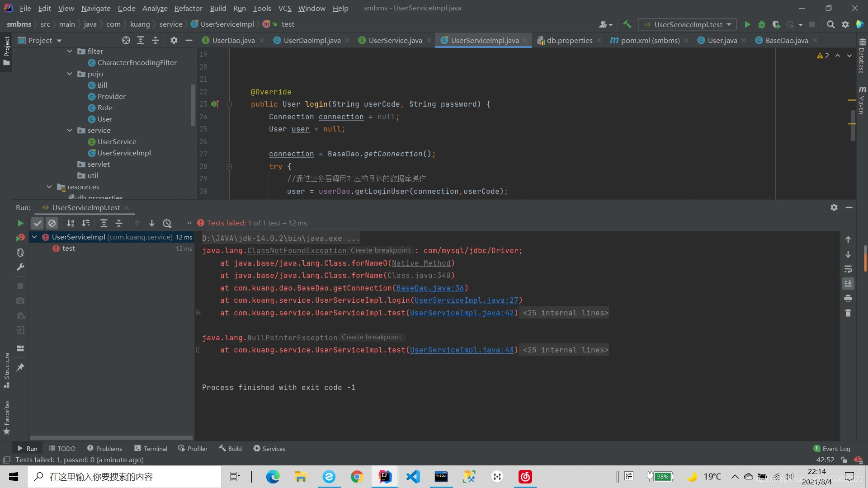Collapse the service folder

click(x=70, y=131)
